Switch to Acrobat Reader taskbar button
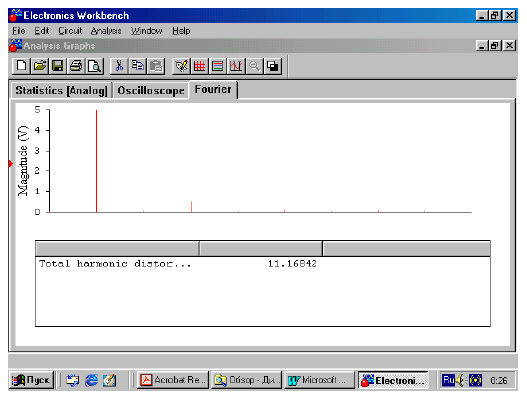This screenshot has width=527, height=393. [173, 380]
